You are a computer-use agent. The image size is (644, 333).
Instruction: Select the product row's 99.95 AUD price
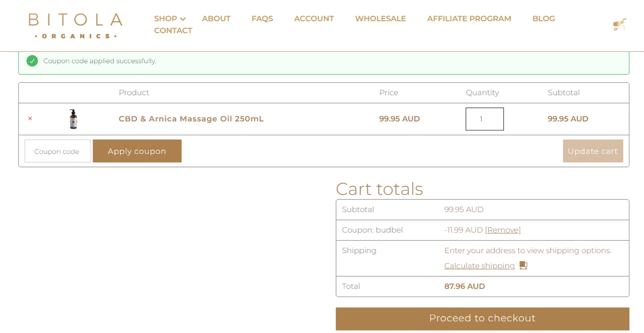coord(399,119)
